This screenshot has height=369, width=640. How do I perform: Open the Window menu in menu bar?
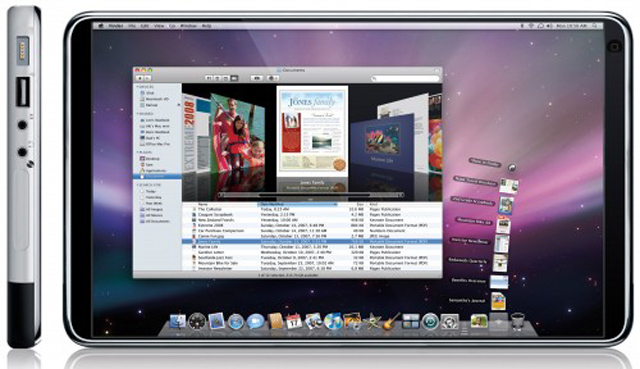(188, 26)
